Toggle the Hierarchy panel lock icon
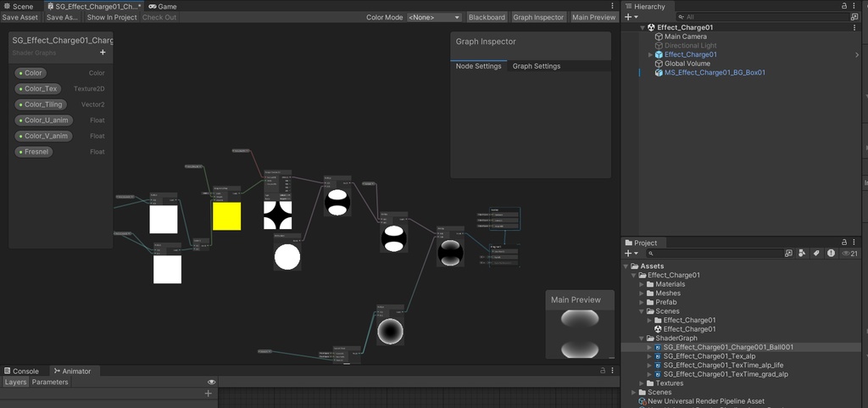Image resolution: width=868 pixels, height=408 pixels. point(844,6)
